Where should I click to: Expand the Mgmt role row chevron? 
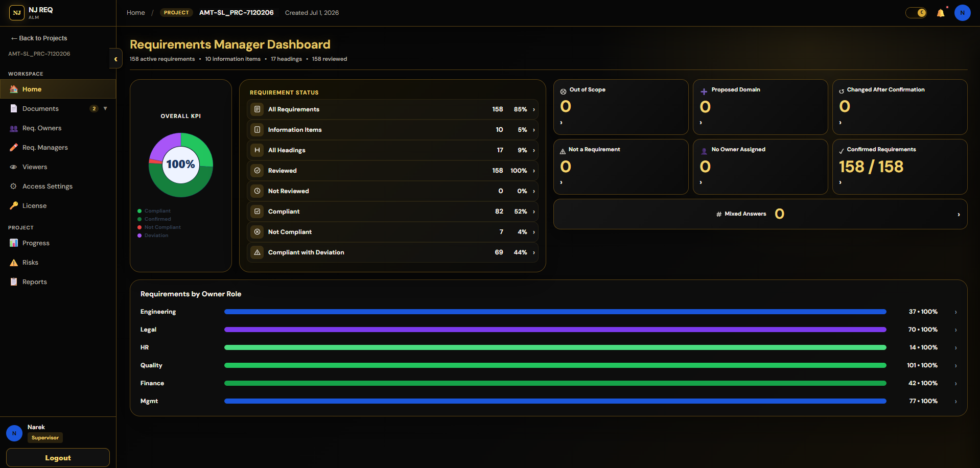point(955,402)
